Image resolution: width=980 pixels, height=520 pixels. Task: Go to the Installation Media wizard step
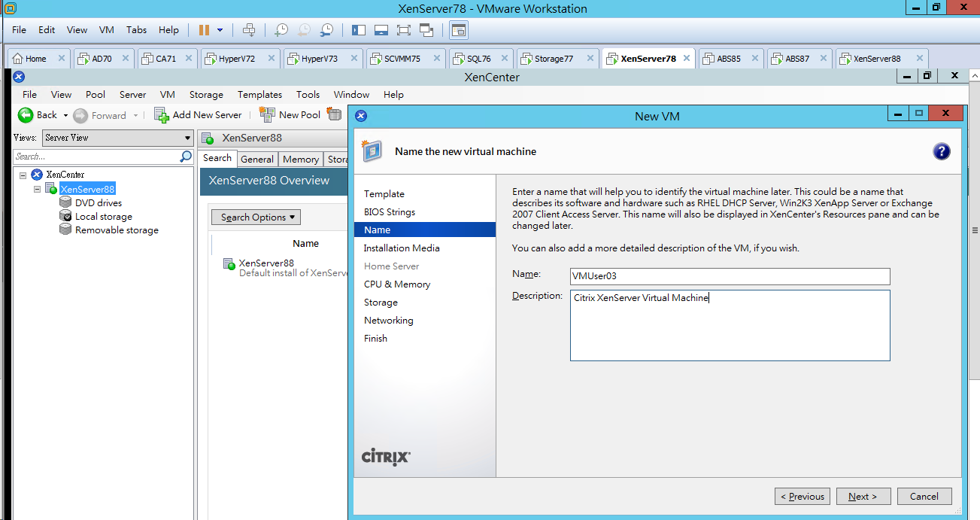point(402,248)
